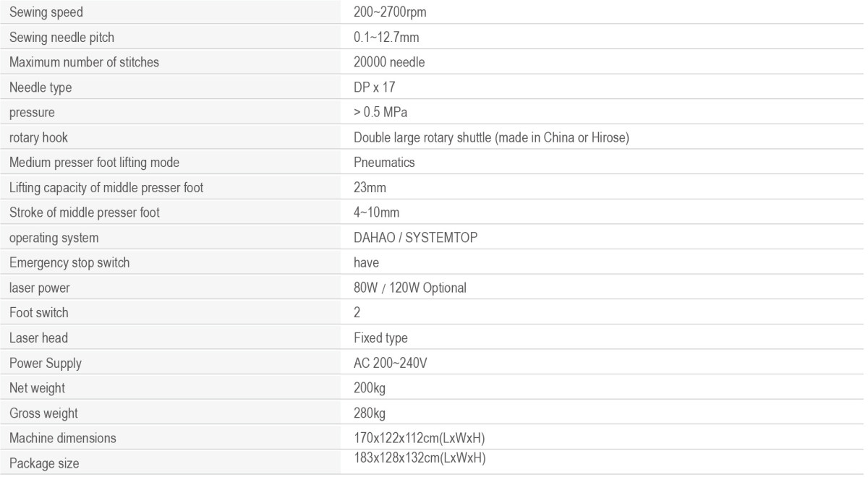This screenshot has height=477, width=868.
Task: Click the "80W / 120W Optional" value
Action: pos(410,288)
